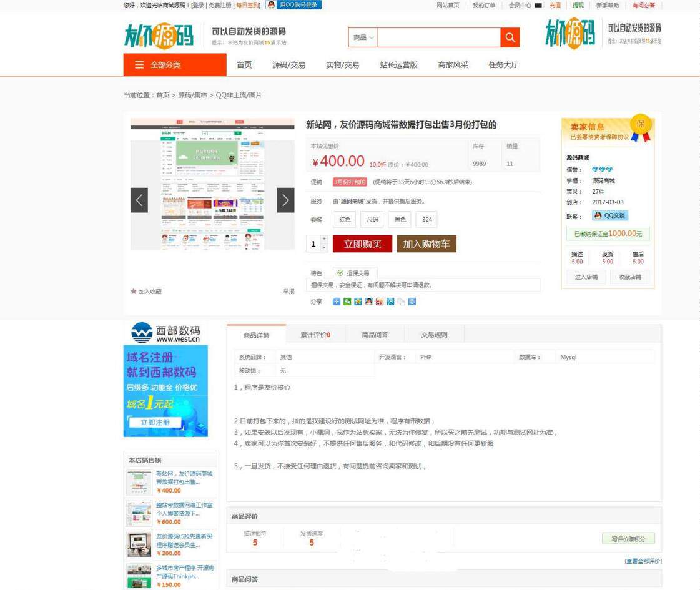Screen dimensions: 700x590
Task: Switch to the 累计评价 tab
Action: pyautogui.click(x=315, y=335)
